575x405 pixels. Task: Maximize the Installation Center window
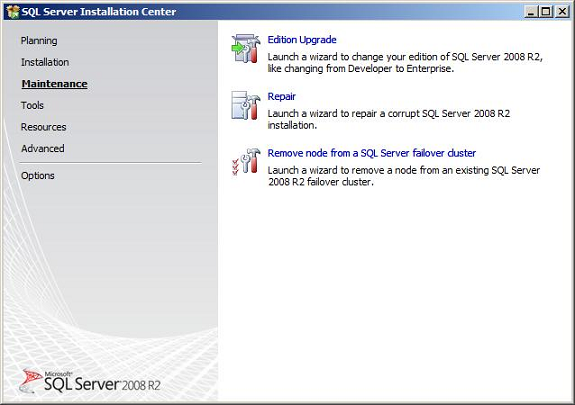pos(546,12)
